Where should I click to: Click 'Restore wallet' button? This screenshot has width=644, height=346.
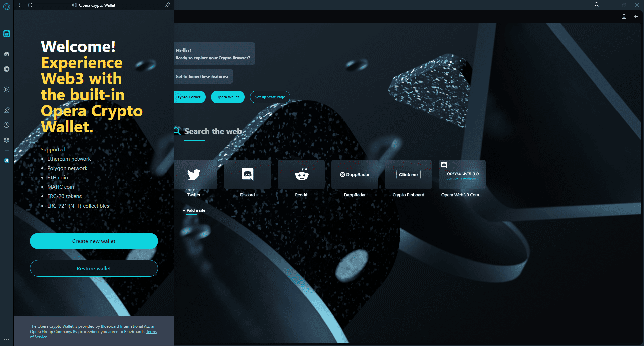coord(94,268)
